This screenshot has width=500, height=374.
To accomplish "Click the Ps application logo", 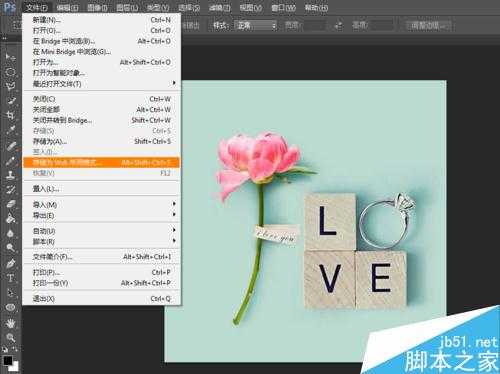I will coord(10,7).
